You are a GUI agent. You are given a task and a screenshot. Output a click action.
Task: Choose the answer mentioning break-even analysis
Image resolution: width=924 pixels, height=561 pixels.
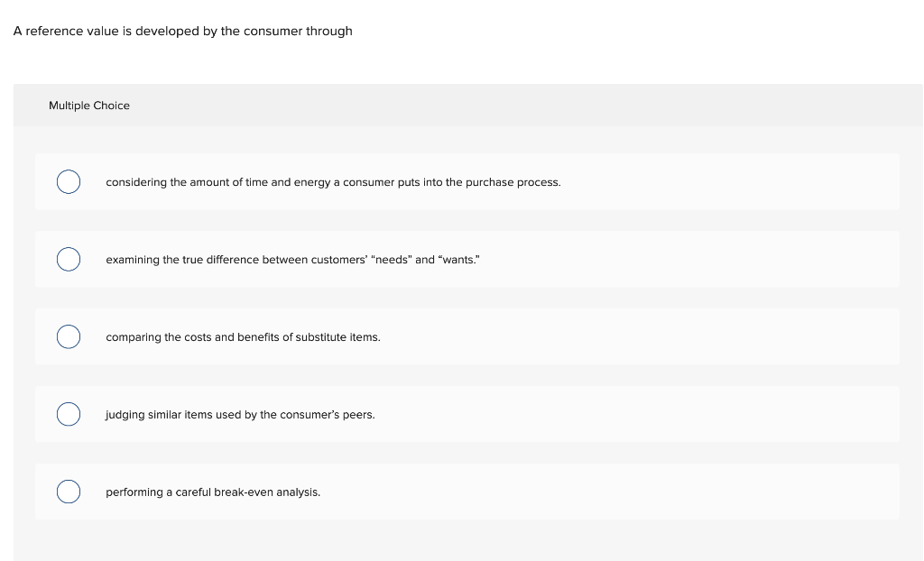click(213, 492)
